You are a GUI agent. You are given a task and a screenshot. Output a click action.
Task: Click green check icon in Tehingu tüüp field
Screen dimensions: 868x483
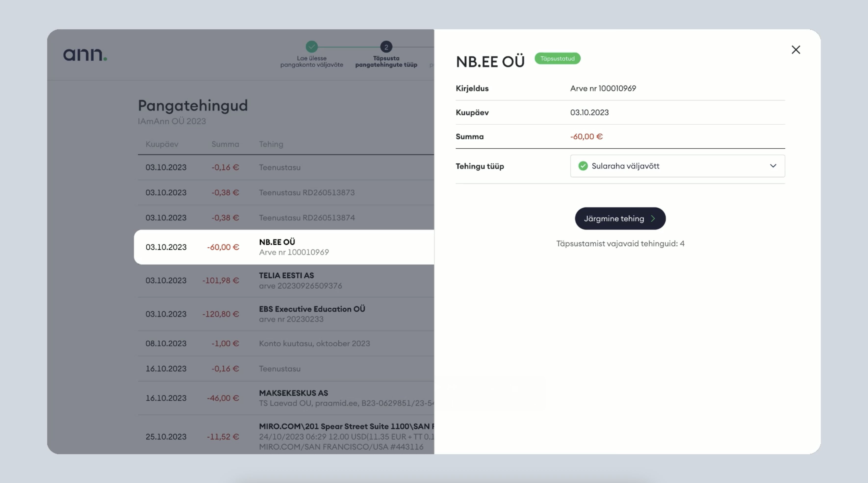(x=583, y=166)
